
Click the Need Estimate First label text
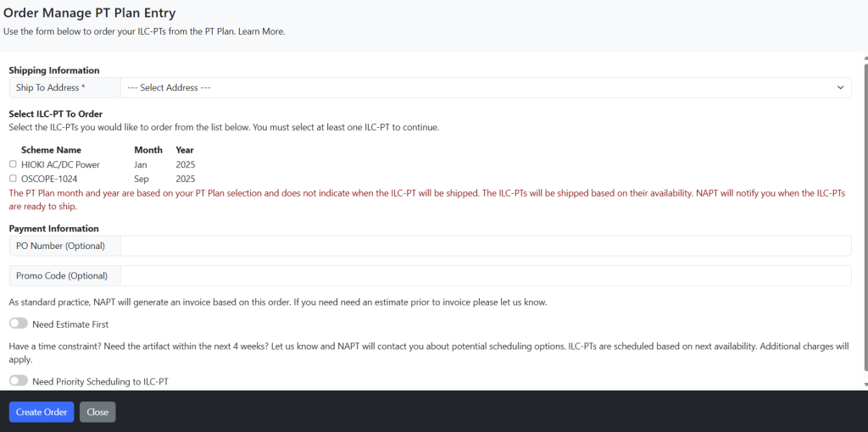point(70,324)
